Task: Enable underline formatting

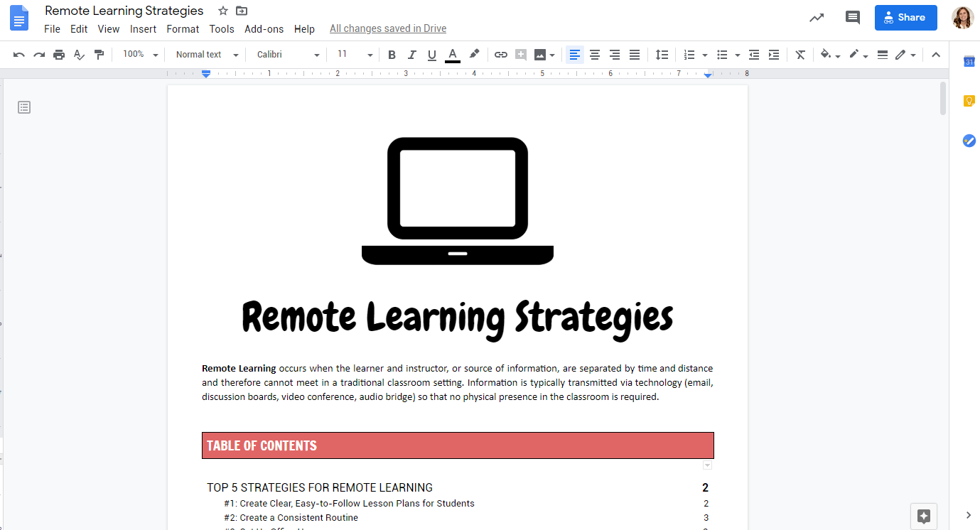Action: [x=431, y=55]
